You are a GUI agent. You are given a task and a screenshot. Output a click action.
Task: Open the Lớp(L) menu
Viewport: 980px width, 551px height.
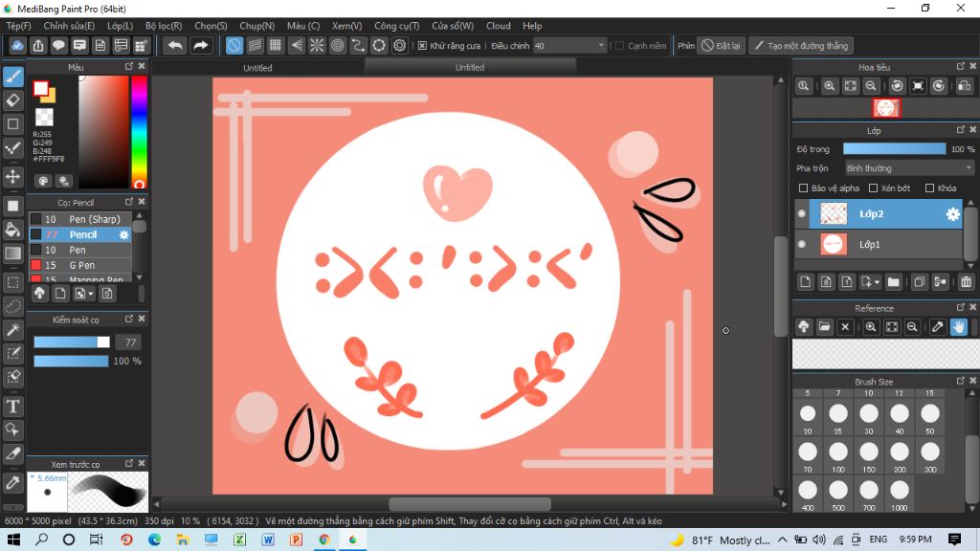click(120, 26)
